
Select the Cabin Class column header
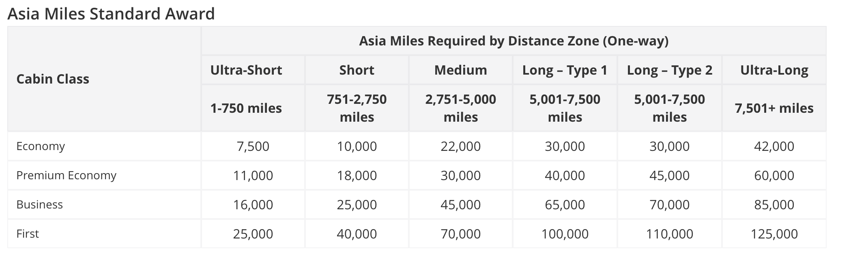pos(53,79)
